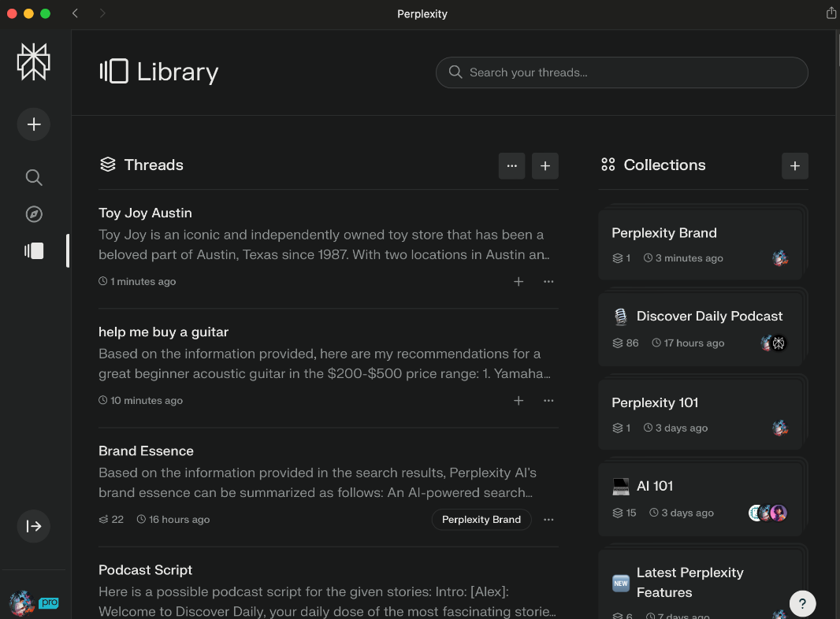Select the Library icon in sidebar
Viewport: 840px width, 619px height.
[34, 250]
